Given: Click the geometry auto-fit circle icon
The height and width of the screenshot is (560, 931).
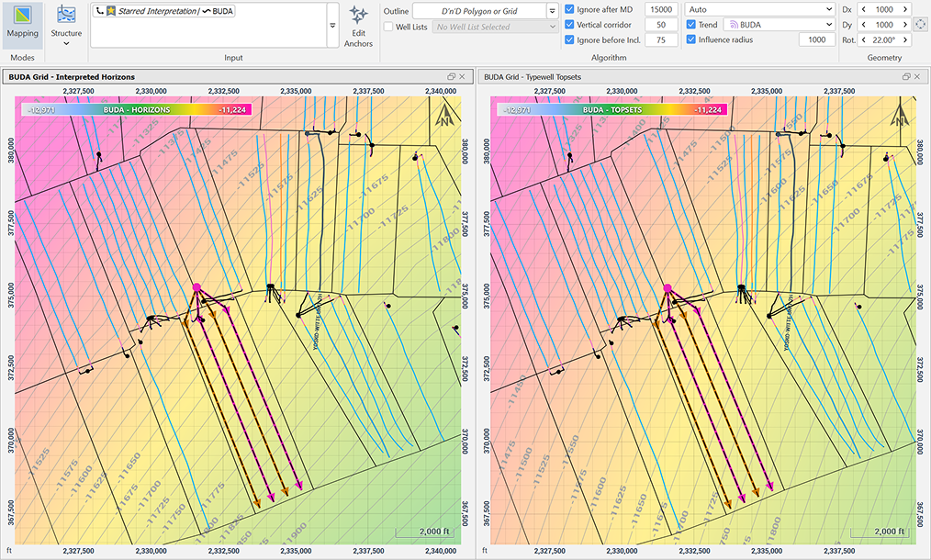Looking at the screenshot, I should [x=920, y=25].
